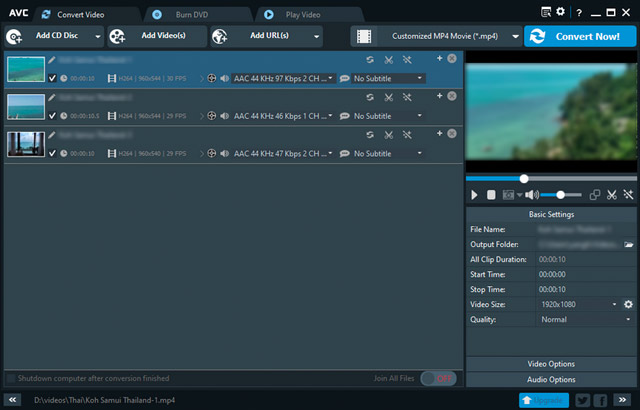
Task: Click the scissors icon in the AAC 46 Kbps row
Action: tap(389, 98)
